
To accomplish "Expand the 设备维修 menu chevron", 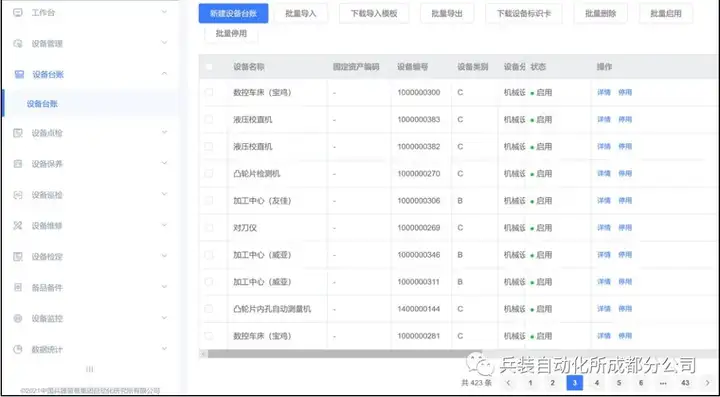I will tap(164, 225).
